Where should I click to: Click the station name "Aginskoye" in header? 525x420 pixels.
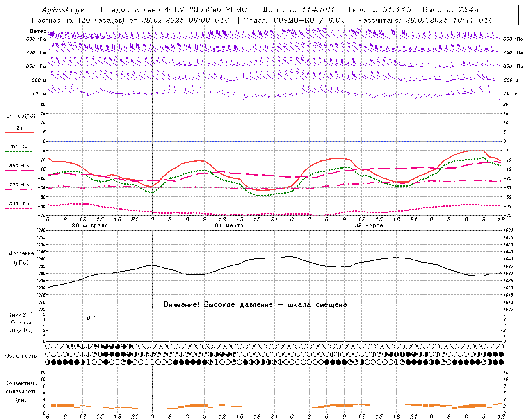tap(63, 10)
